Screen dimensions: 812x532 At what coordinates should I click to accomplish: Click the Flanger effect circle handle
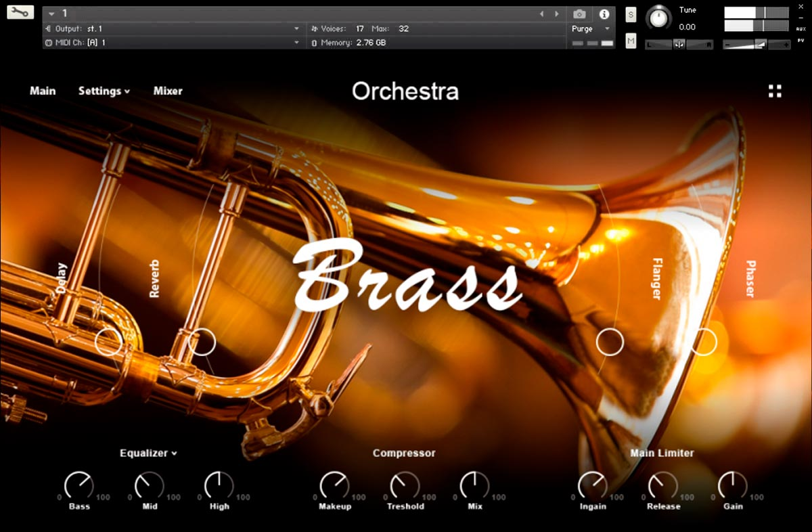point(610,342)
